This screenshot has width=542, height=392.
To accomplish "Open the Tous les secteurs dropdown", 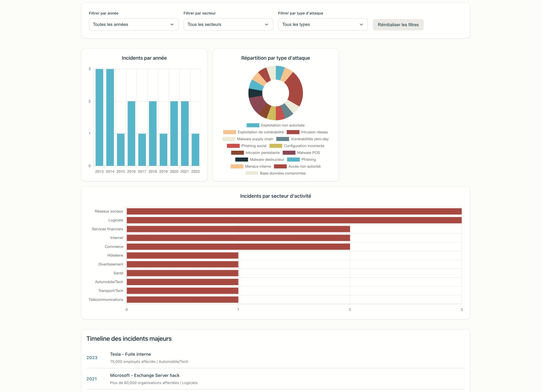I will (x=228, y=24).
